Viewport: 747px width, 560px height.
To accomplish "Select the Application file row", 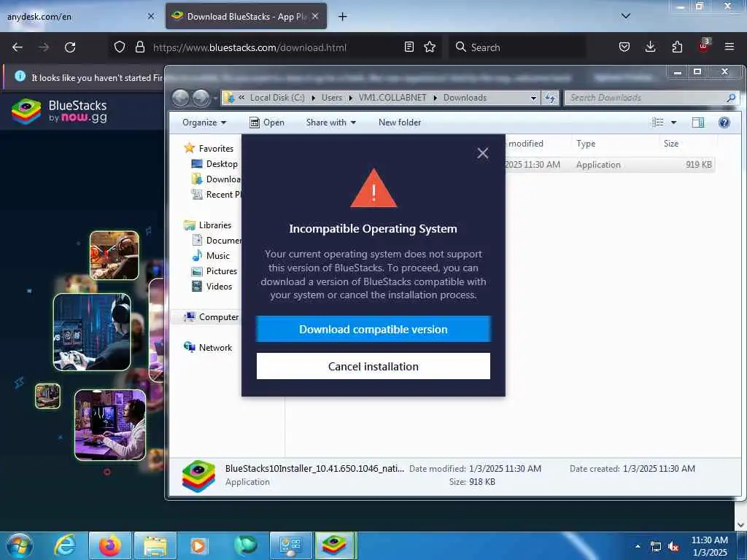I will click(x=610, y=165).
